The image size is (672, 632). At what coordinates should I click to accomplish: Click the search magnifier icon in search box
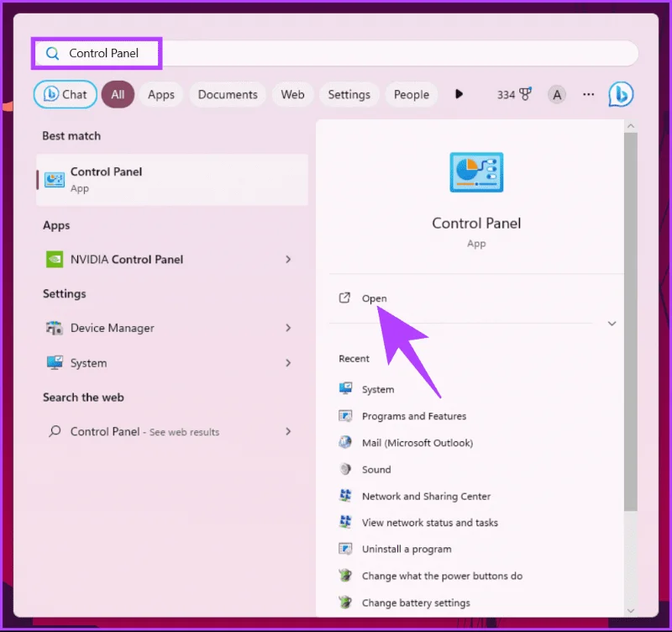pos(52,53)
